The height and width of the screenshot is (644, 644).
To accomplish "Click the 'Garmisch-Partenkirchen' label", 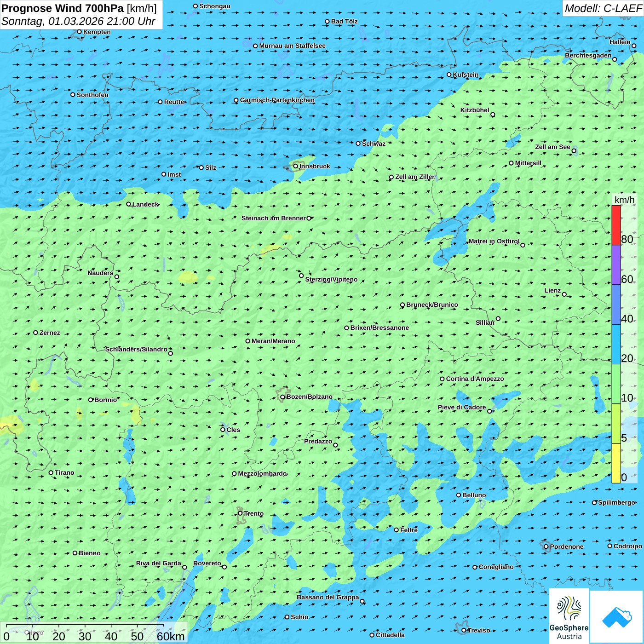I will (277, 100).
